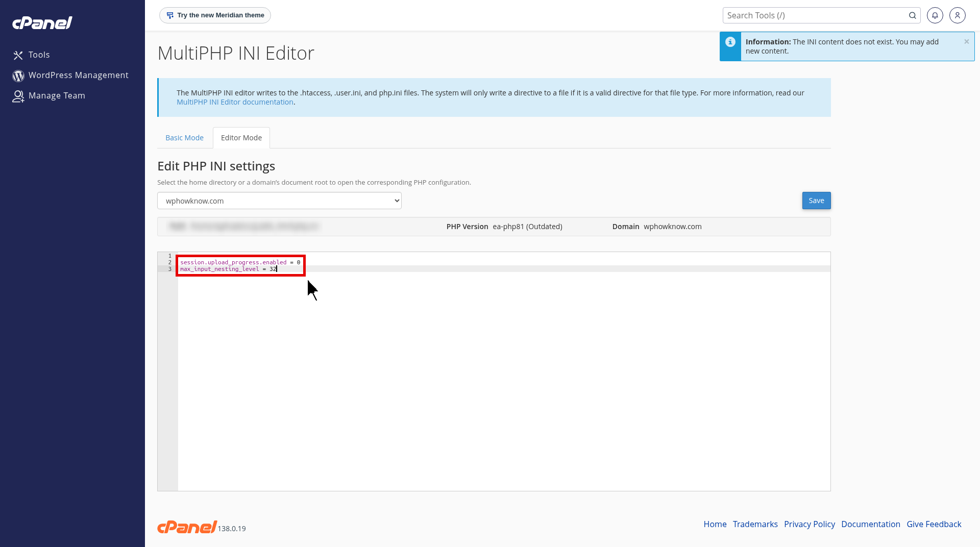The width and height of the screenshot is (980, 547).
Task: Save the PHP INI settings
Action: click(x=816, y=201)
